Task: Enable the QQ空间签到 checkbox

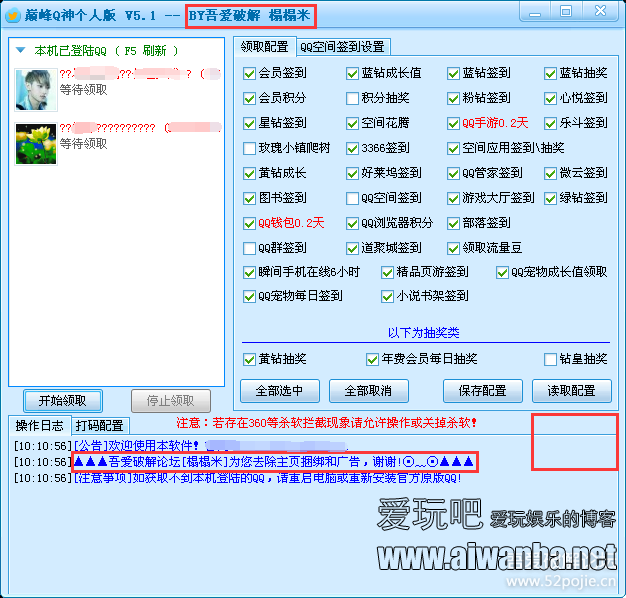Action: click(x=352, y=198)
